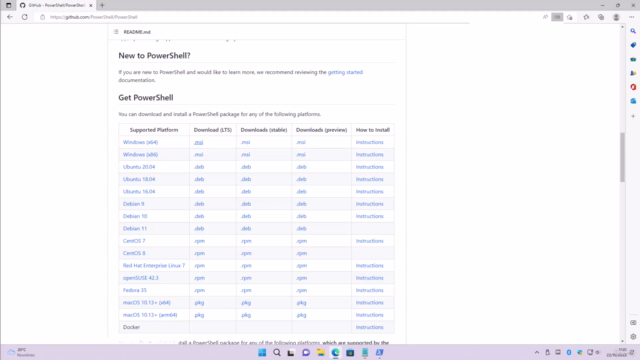Open Instructions for Docker

point(369,327)
